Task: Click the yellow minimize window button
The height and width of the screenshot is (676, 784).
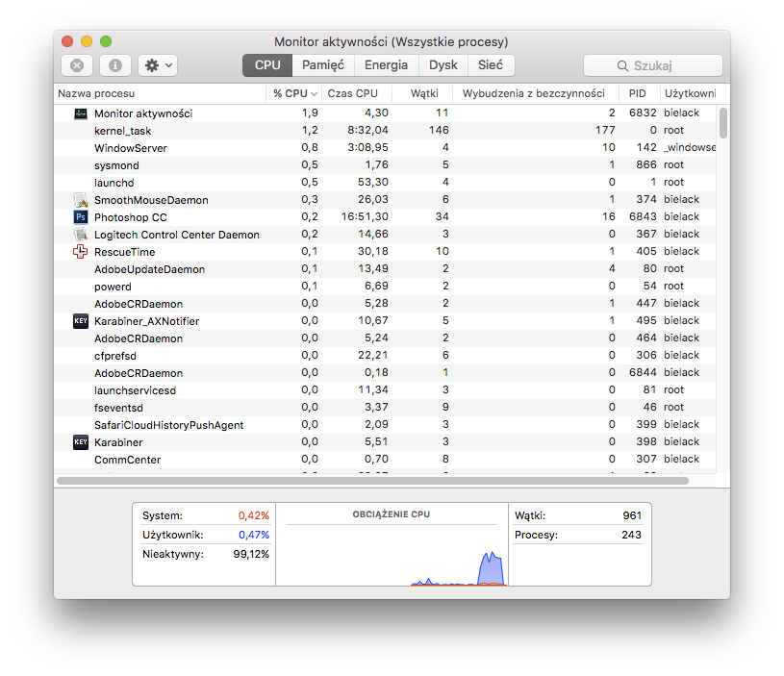Action: pyautogui.click(x=87, y=41)
